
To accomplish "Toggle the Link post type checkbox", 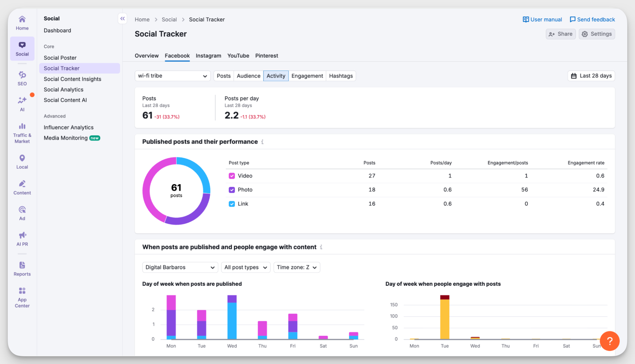I will [232, 204].
